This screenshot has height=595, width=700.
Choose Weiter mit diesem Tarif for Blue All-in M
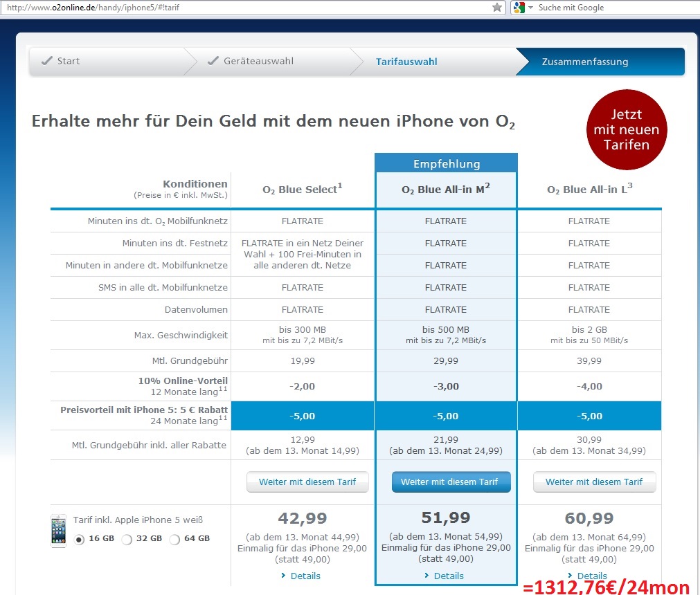[x=451, y=482]
